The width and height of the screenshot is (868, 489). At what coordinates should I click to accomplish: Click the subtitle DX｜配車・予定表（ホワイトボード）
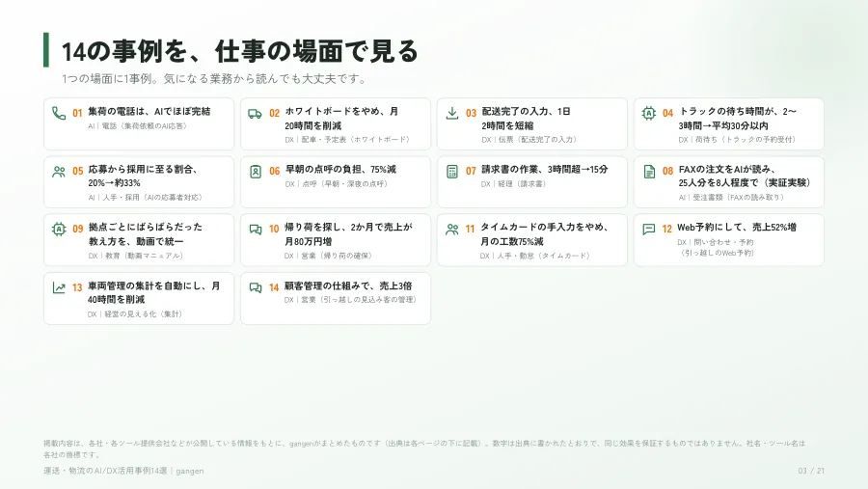pyautogui.click(x=347, y=140)
